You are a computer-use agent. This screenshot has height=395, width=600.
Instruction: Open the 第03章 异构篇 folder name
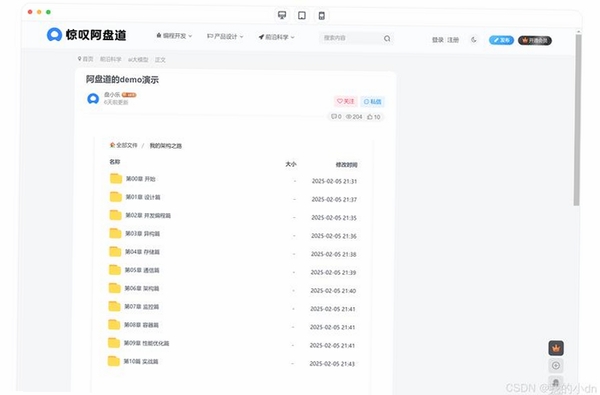pos(142,233)
